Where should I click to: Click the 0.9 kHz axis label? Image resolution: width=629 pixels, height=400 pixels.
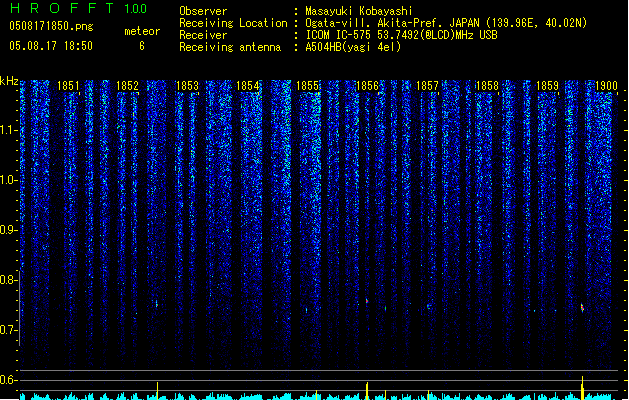coord(9,230)
